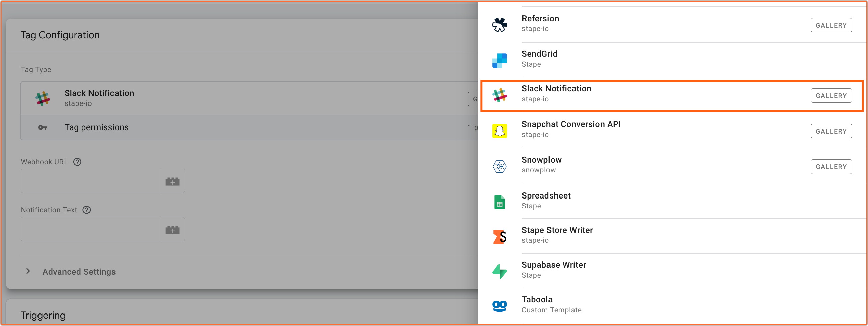The width and height of the screenshot is (868, 326).
Task: Click the key icon beside Tag permissions
Action: coord(43,127)
